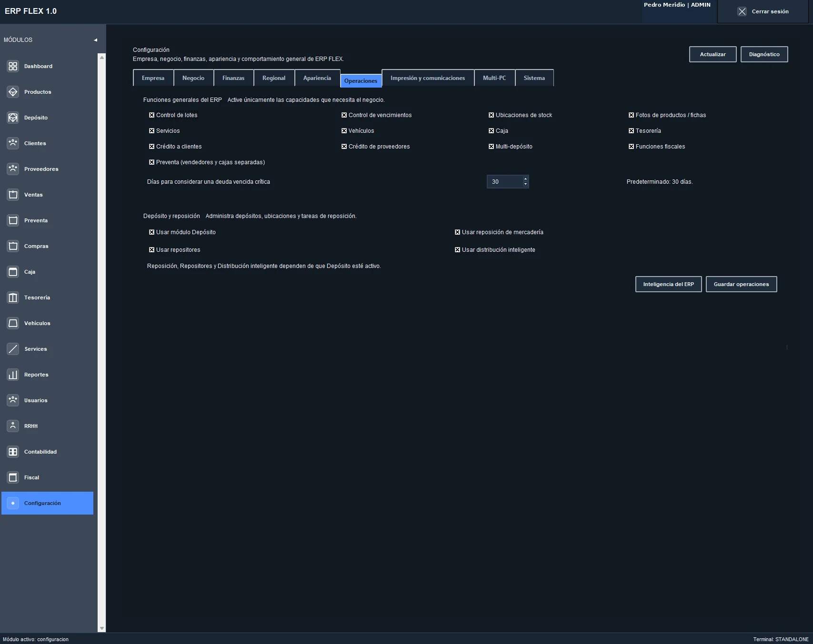
Task: Open the Vehículos module icon in sidebar
Action: point(13,323)
